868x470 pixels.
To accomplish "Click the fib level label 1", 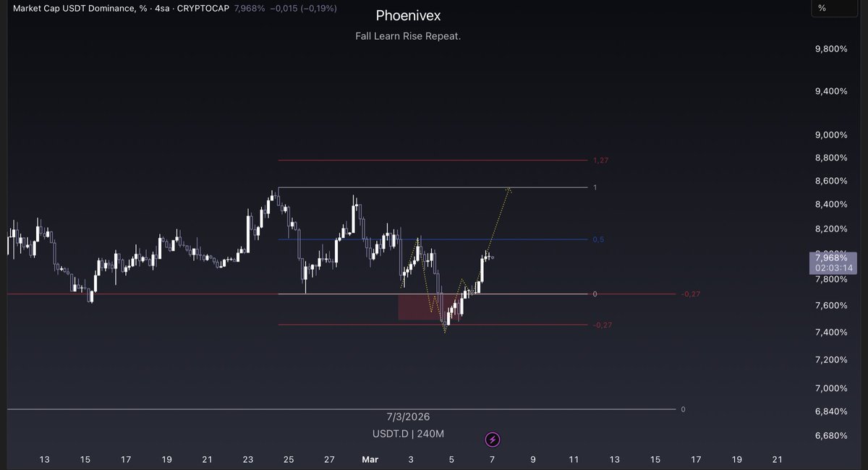I will click(595, 187).
